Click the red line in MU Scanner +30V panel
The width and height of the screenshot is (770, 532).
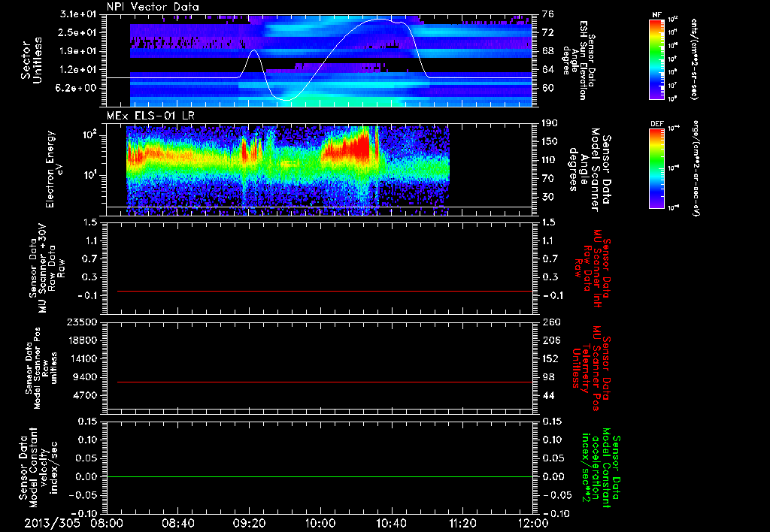tap(325, 291)
